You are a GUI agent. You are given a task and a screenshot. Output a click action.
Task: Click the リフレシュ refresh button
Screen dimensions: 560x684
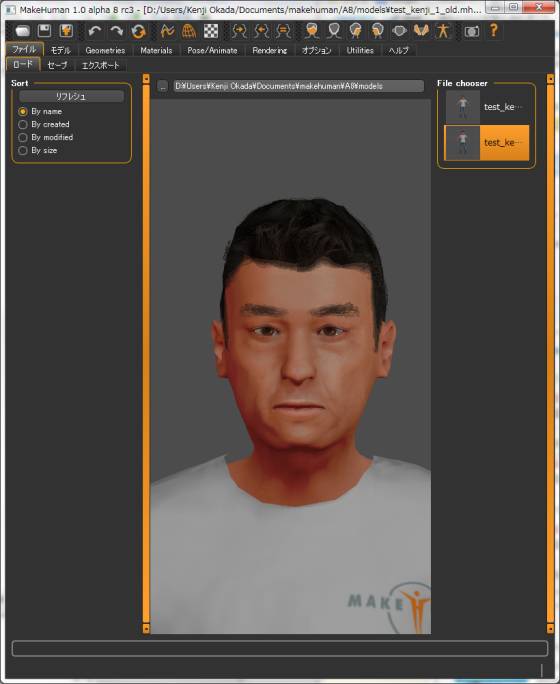(x=71, y=96)
